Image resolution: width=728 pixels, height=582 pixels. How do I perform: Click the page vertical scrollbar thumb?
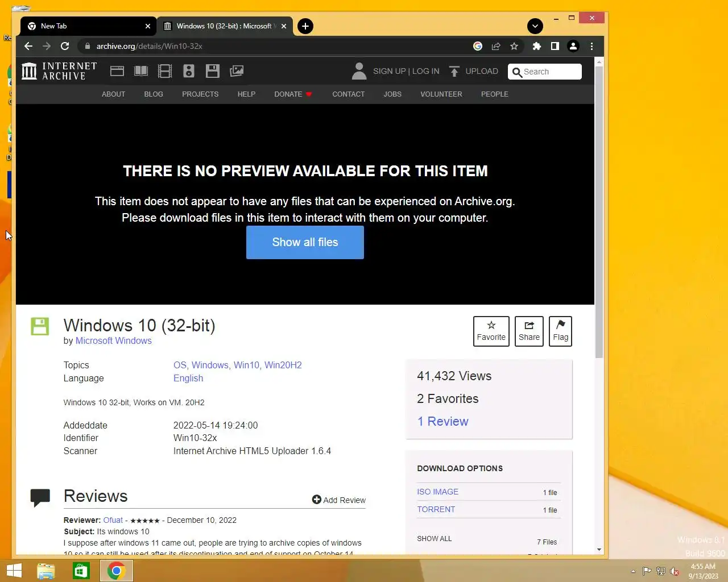pos(599,211)
